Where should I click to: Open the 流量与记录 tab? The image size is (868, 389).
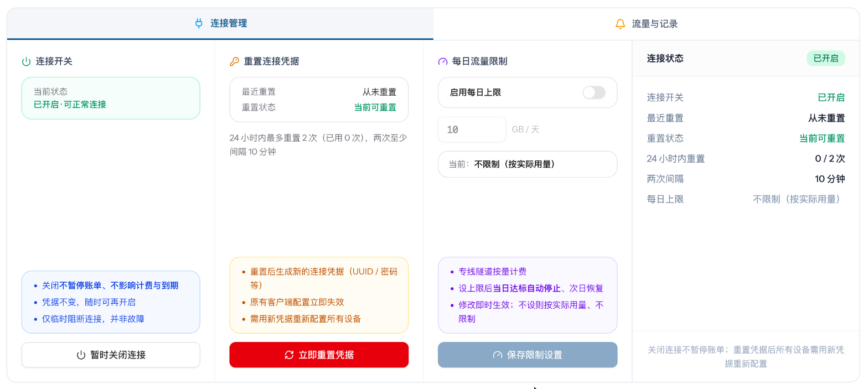[x=646, y=24]
